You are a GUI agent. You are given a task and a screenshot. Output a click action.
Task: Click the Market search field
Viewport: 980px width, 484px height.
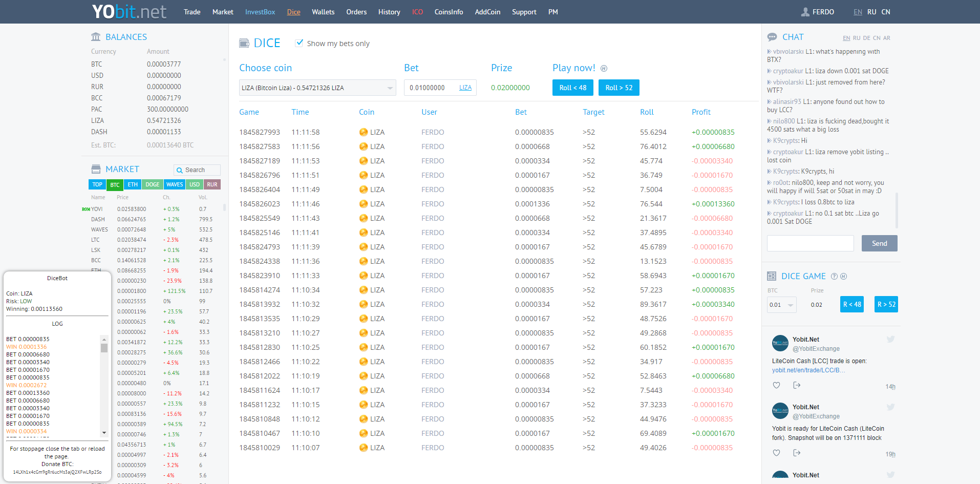(197, 170)
